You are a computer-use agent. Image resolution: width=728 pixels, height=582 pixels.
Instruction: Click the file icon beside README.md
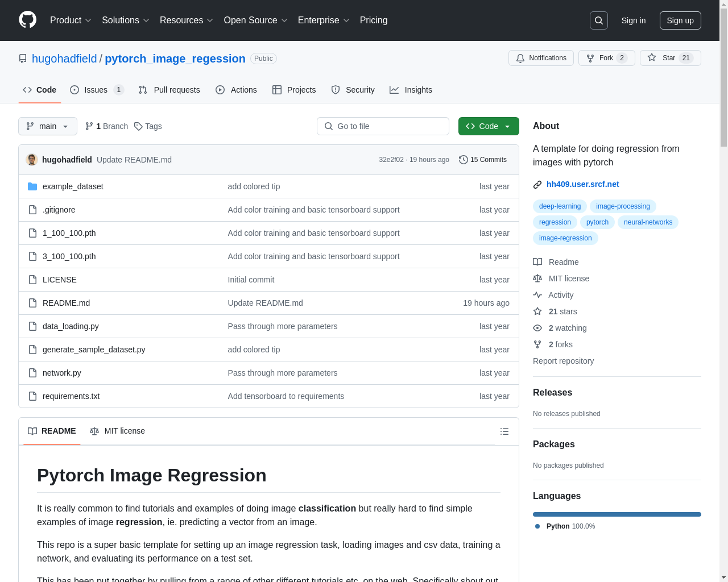32,303
